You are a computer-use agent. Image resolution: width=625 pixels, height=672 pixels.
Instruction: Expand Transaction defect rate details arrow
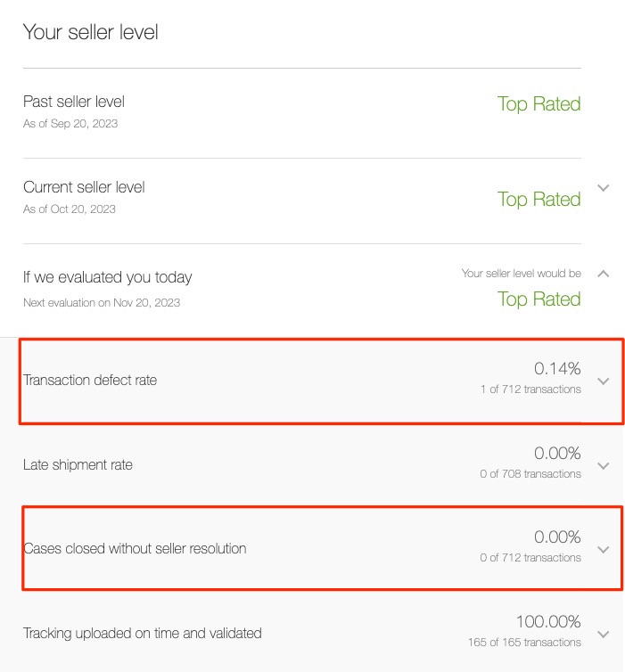pos(604,381)
